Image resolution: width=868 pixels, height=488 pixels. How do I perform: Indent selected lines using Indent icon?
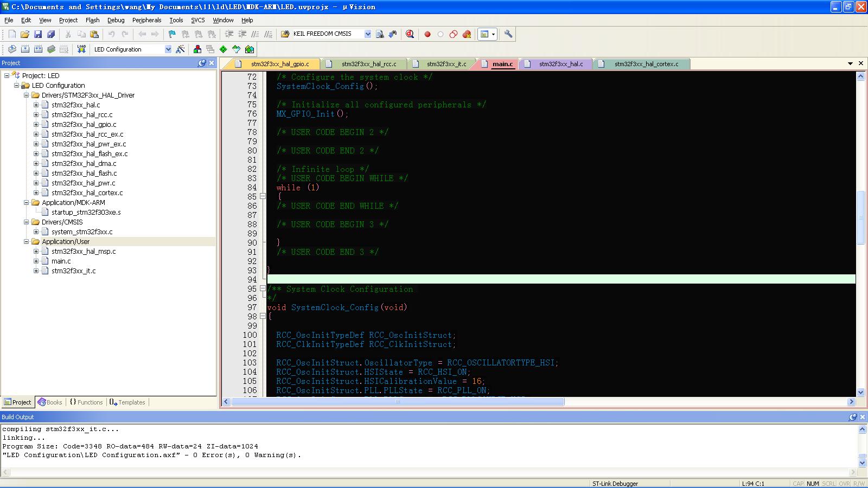pos(229,34)
